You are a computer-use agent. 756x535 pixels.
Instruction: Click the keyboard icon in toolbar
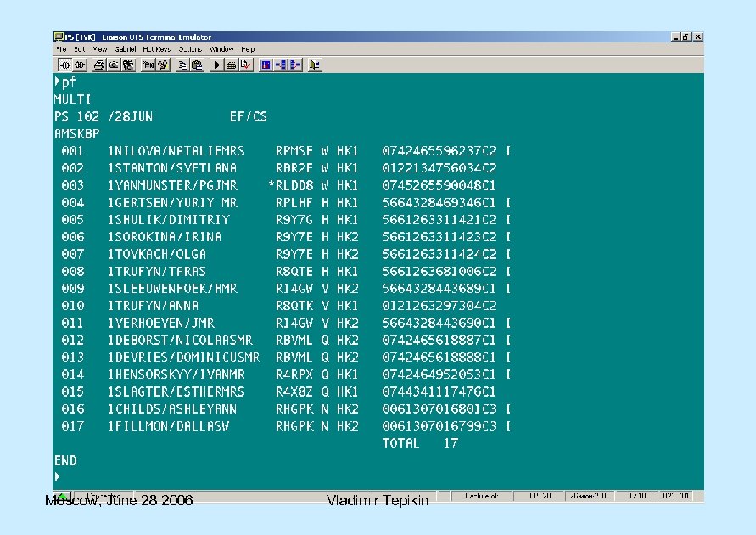232,65
